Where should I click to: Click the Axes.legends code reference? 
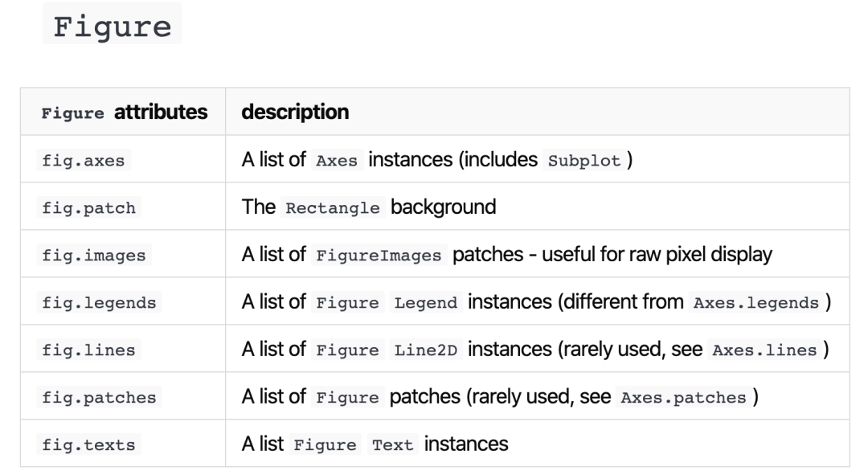point(756,303)
